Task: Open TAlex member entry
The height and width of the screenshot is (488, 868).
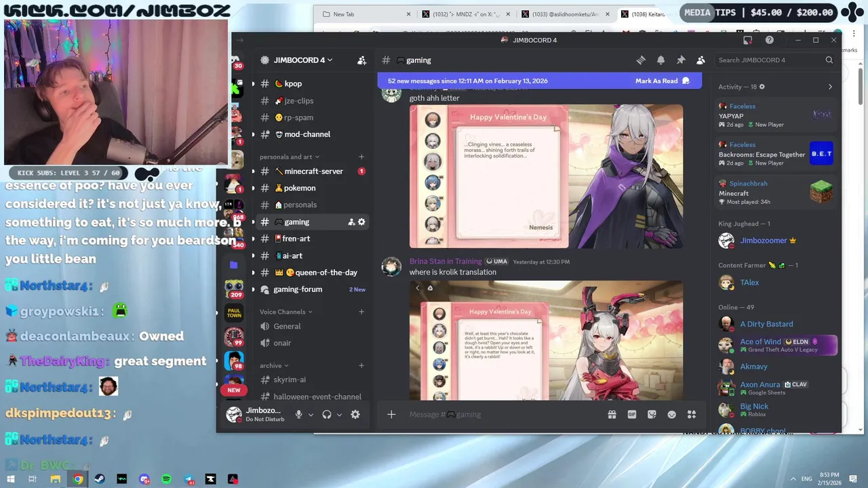Action: pos(776,283)
